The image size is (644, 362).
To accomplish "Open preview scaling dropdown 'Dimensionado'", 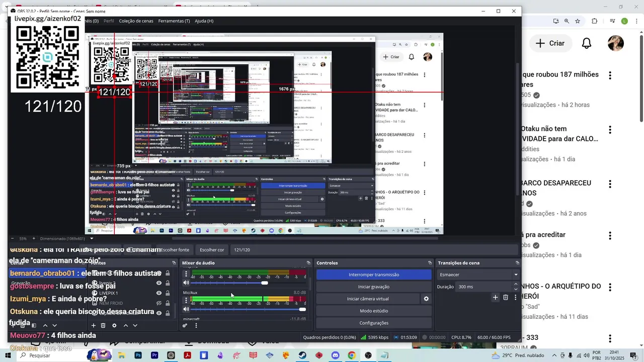I will tap(66, 238).
